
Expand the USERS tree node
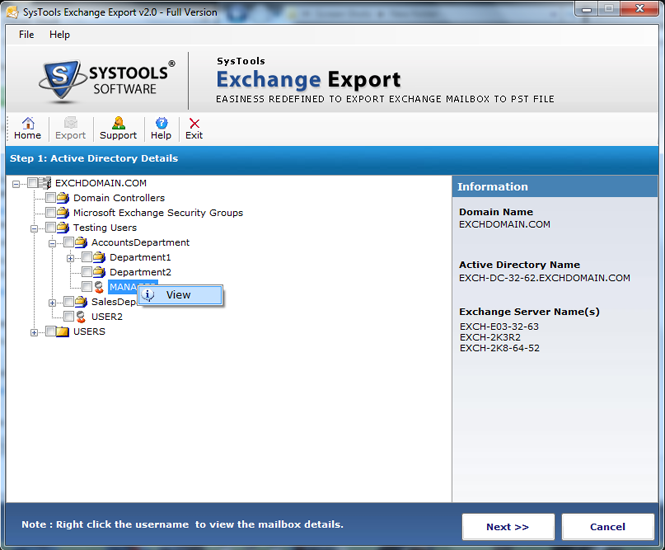[x=35, y=332]
